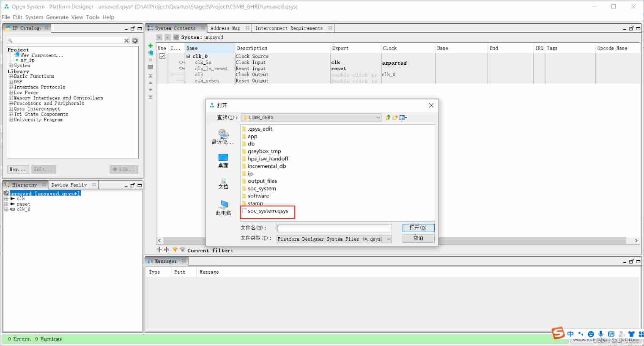This screenshot has height=346, width=644.
Task: Click the orange filter funnel icon
Action: (x=175, y=250)
